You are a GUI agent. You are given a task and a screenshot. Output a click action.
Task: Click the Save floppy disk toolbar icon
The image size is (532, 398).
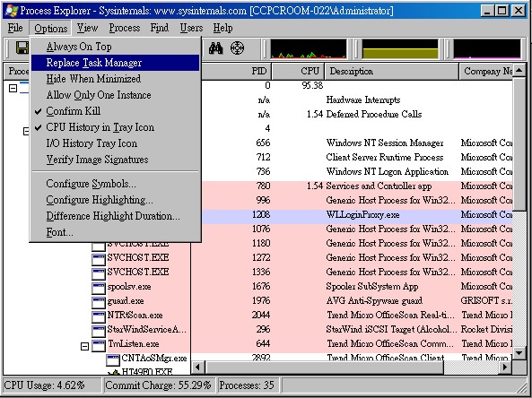tap(22, 48)
